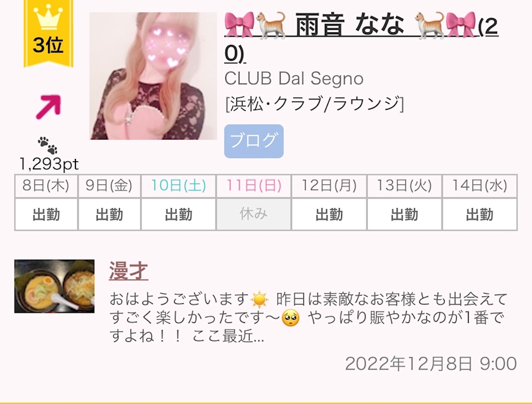This screenshot has width=532, height=404.
Task: Open the 漫才 blog post title
Action: tap(128, 271)
